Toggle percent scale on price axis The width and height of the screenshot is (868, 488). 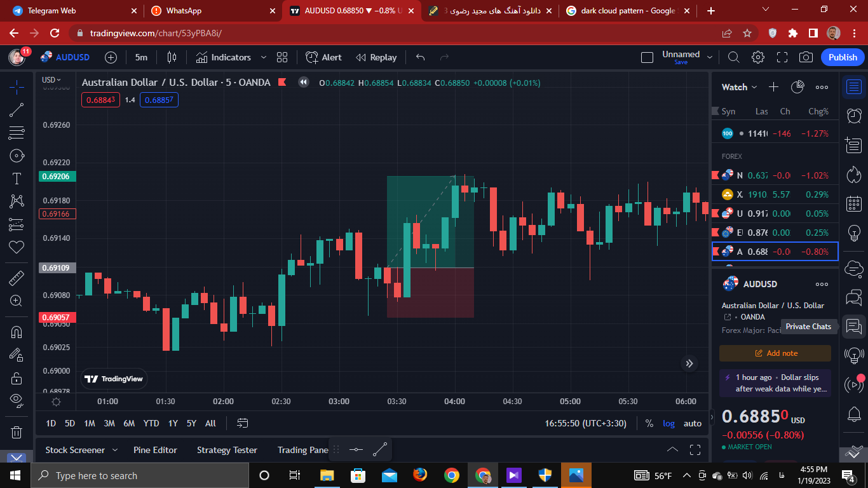[649, 423]
